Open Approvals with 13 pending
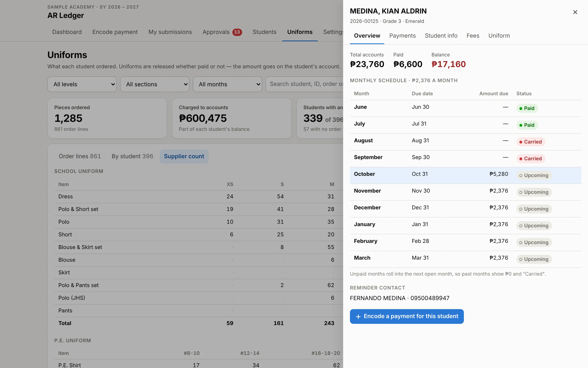Screen dimensions: 588x368 point(222,32)
